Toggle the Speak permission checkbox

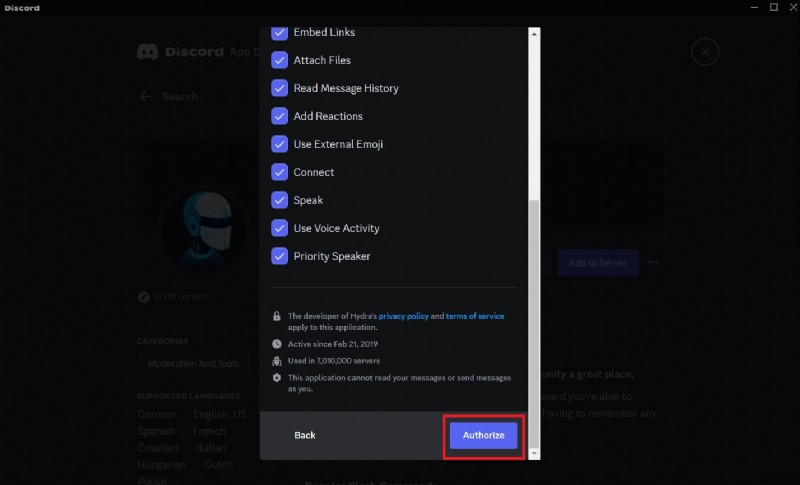(280, 200)
